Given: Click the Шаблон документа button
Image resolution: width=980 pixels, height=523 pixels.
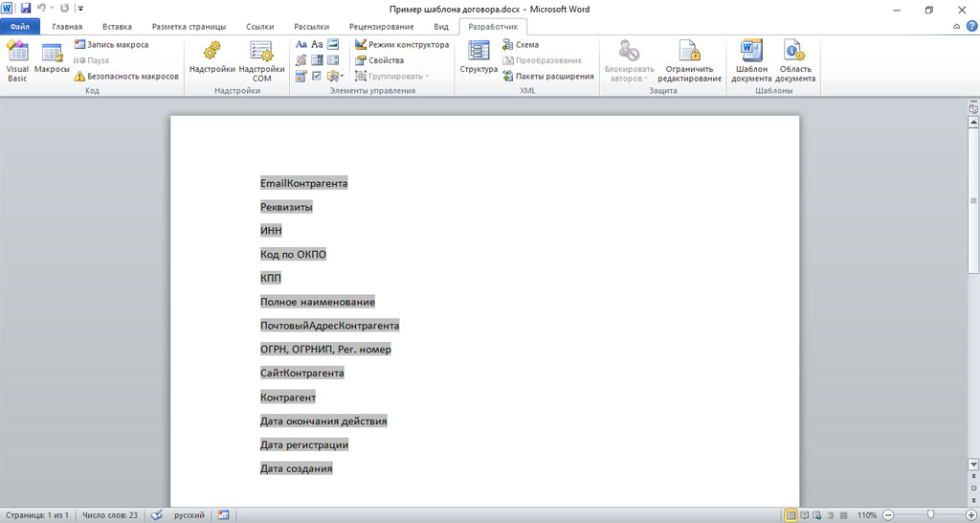Looking at the screenshot, I should tap(751, 61).
